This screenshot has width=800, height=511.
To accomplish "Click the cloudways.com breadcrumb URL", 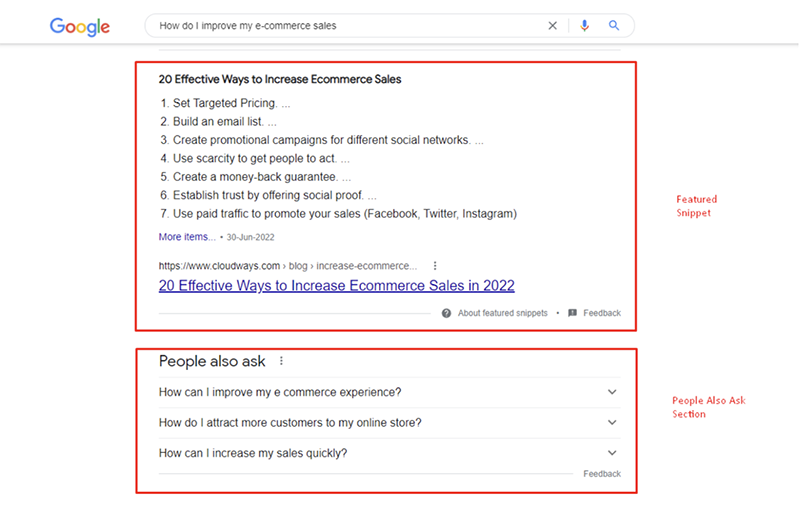I will coord(287,266).
